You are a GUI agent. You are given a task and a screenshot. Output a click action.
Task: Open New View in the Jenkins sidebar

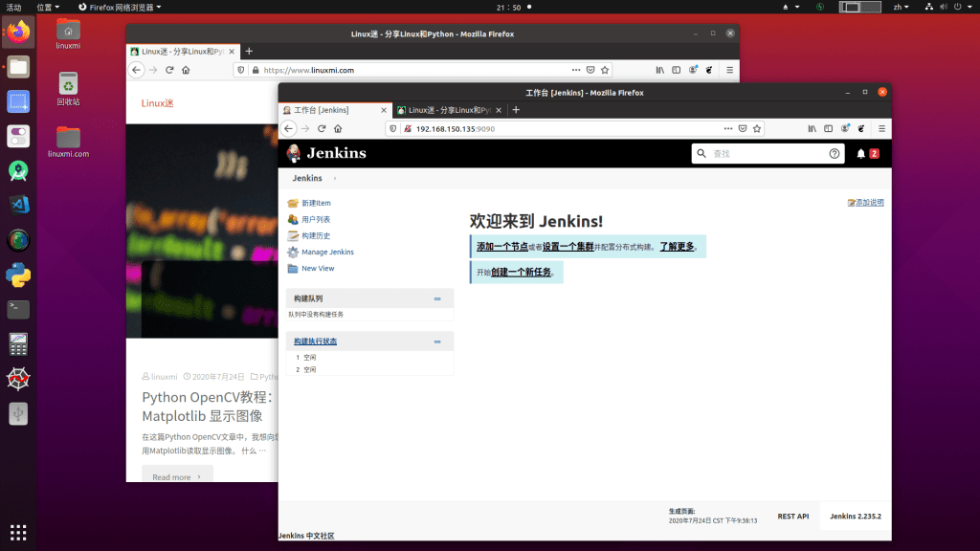pos(318,268)
